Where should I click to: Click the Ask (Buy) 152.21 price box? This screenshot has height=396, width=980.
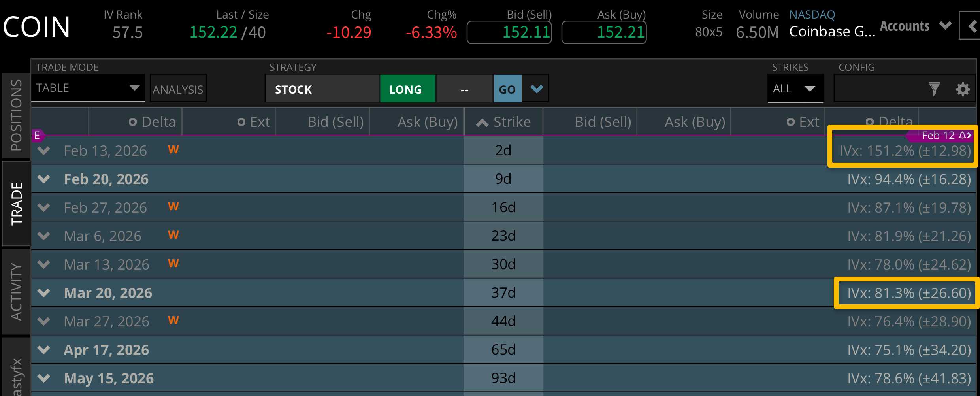(x=604, y=32)
